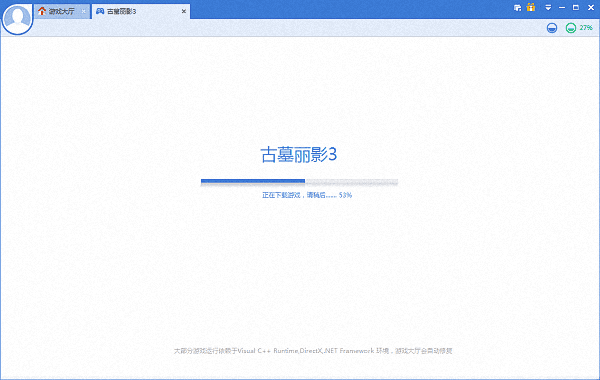Minimize the game hall window
Screen dimensions: 600x380
(562, 8)
